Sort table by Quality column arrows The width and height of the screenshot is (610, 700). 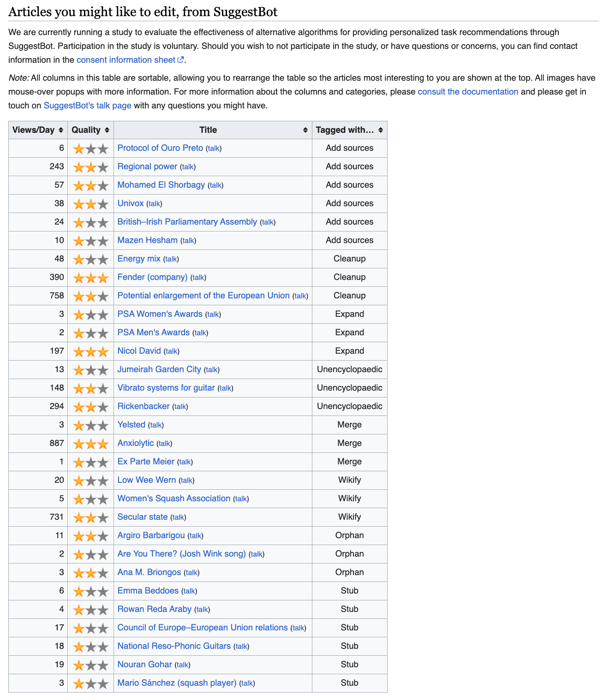click(107, 130)
